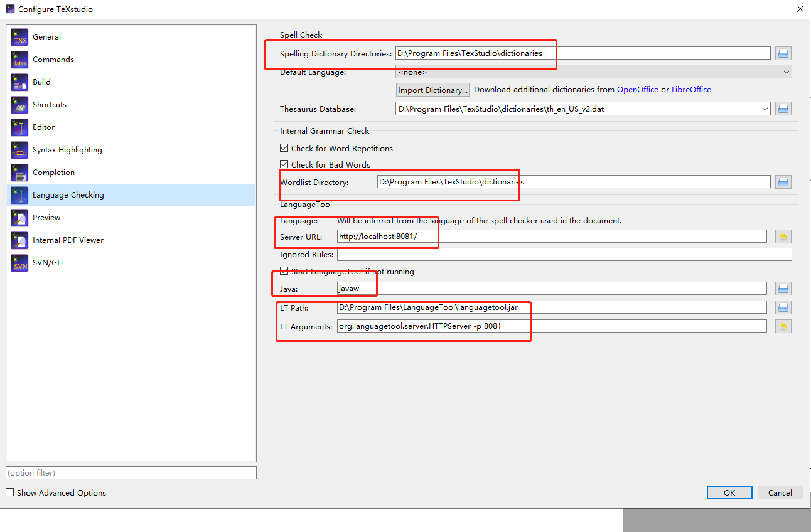
Task: Cancel the configuration dialog
Action: point(780,492)
